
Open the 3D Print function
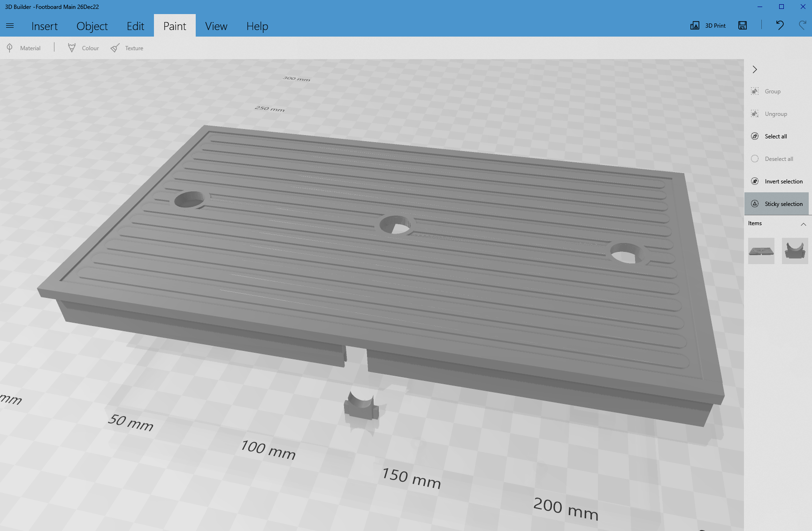tap(707, 26)
